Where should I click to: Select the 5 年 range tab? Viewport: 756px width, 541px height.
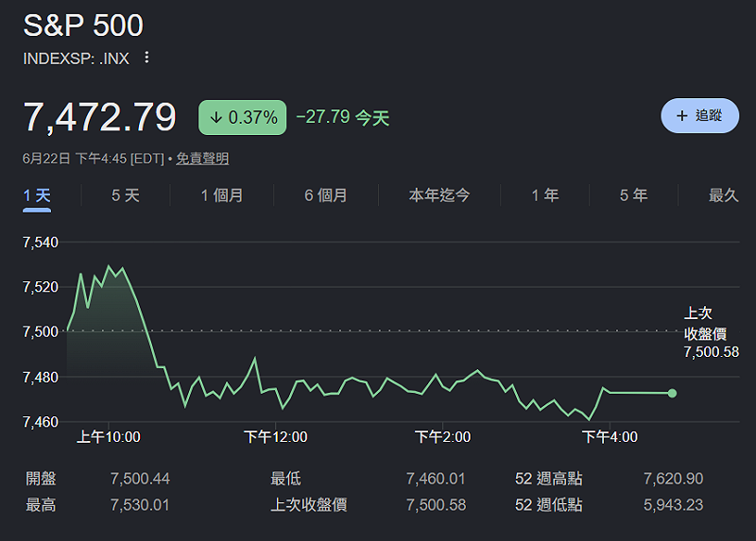click(x=633, y=195)
